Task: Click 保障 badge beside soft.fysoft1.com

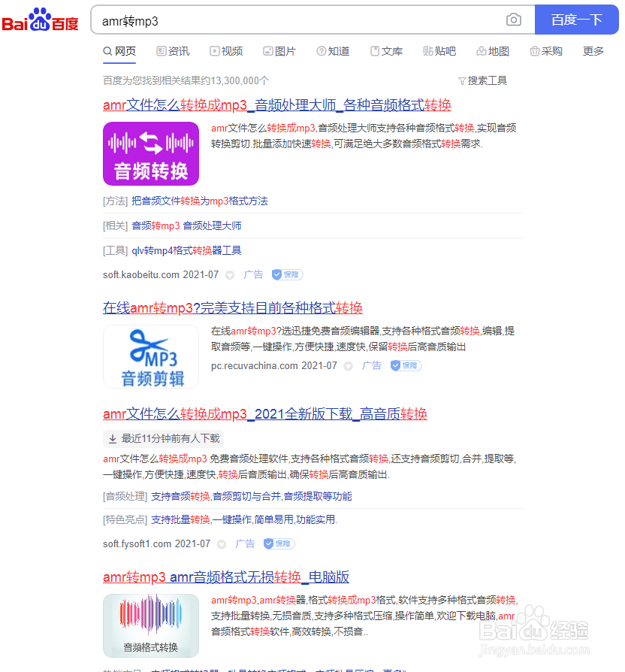Action: click(279, 544)
